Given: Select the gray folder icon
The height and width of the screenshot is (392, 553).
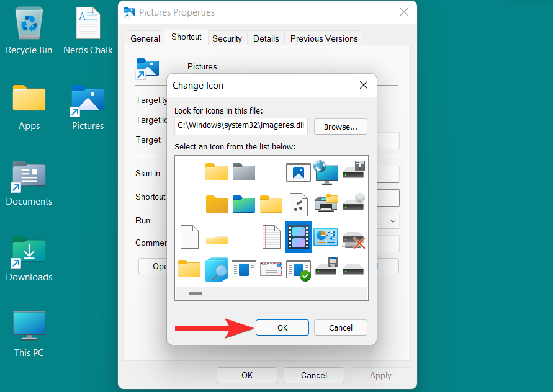Looking at the screenshot, I should point(244,172).
